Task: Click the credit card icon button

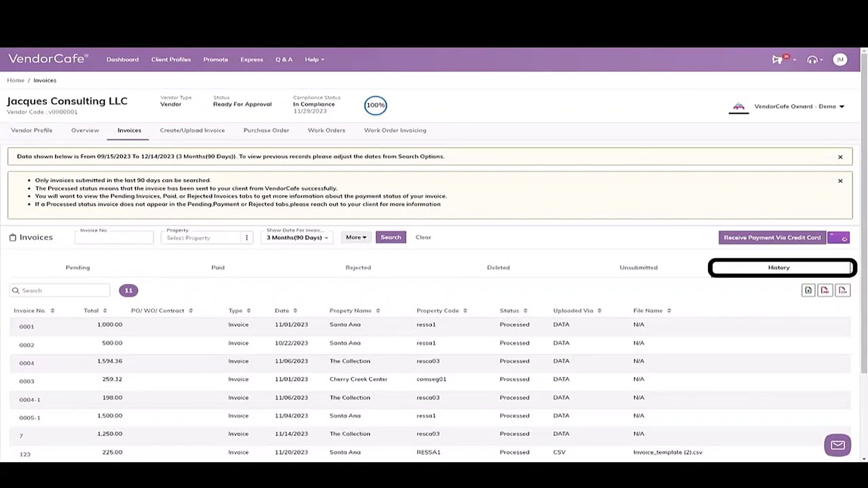Action: tap(839, 237)
